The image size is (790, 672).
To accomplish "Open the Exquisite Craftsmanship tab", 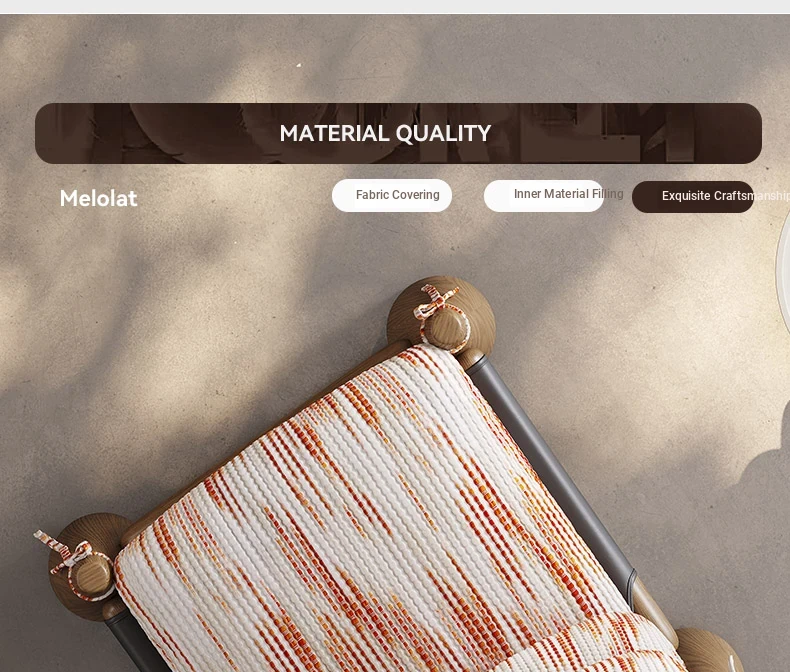I will point(693,196).
